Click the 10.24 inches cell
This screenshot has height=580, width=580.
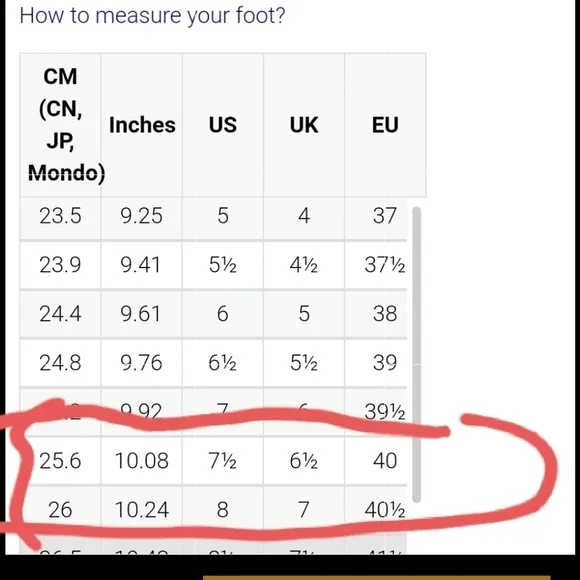[x=142, y=510]
